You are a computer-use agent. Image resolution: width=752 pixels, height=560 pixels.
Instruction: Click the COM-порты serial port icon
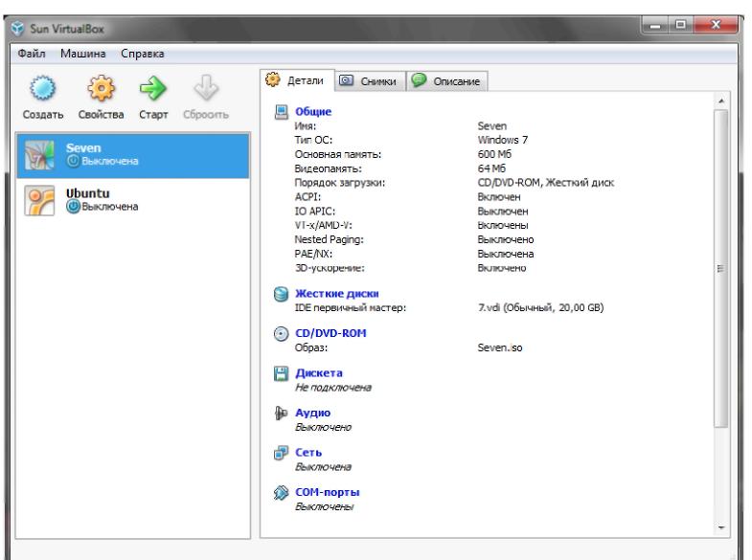pyautogui.click(x=281, y=492)
